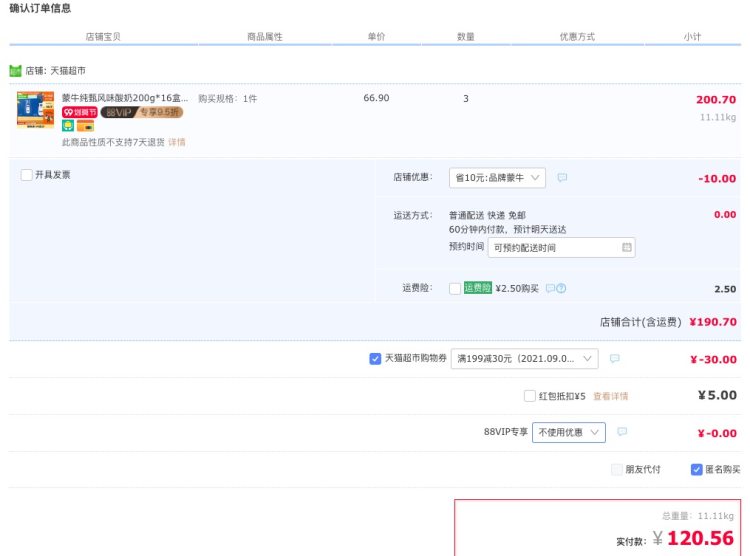Screen dimensions: 750x556
Task: Uncheck the 天猫超市购物券 checkbox
Action: click(x=375, y=359)
